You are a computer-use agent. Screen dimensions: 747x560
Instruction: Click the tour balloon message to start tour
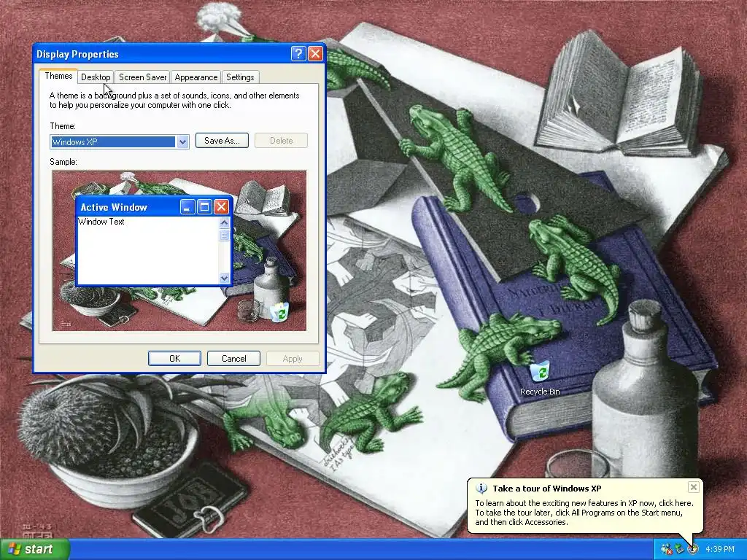[x=584, y=513]
